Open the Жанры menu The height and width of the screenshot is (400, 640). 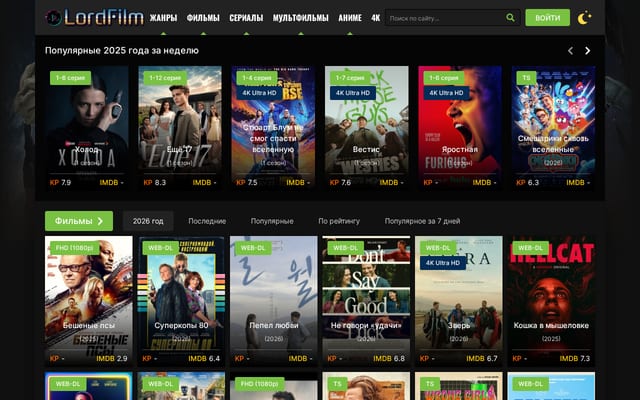pyautogui.click(x=163, y=18)
